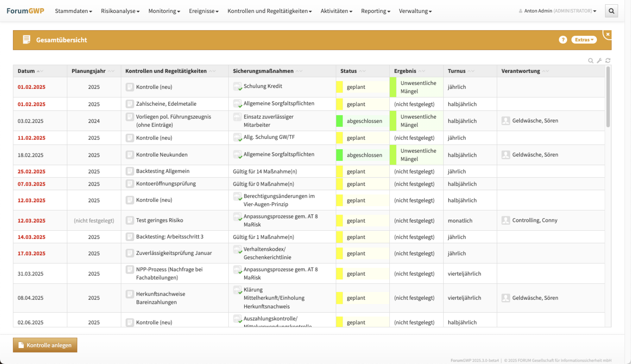Viewport: 631px width, 364px height.
Task: Open the Stammdaten menu
Action: (73, 11)
